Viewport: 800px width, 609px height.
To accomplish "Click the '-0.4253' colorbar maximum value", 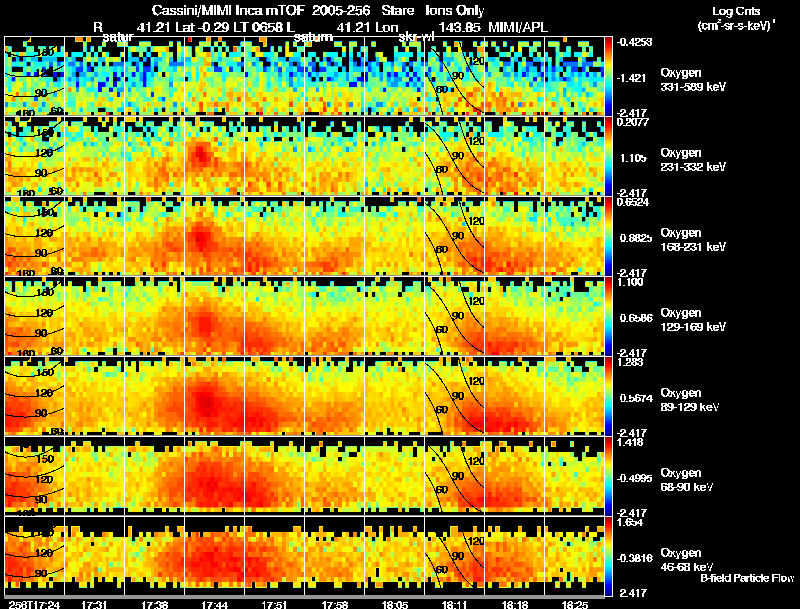I will click(634, 42).
